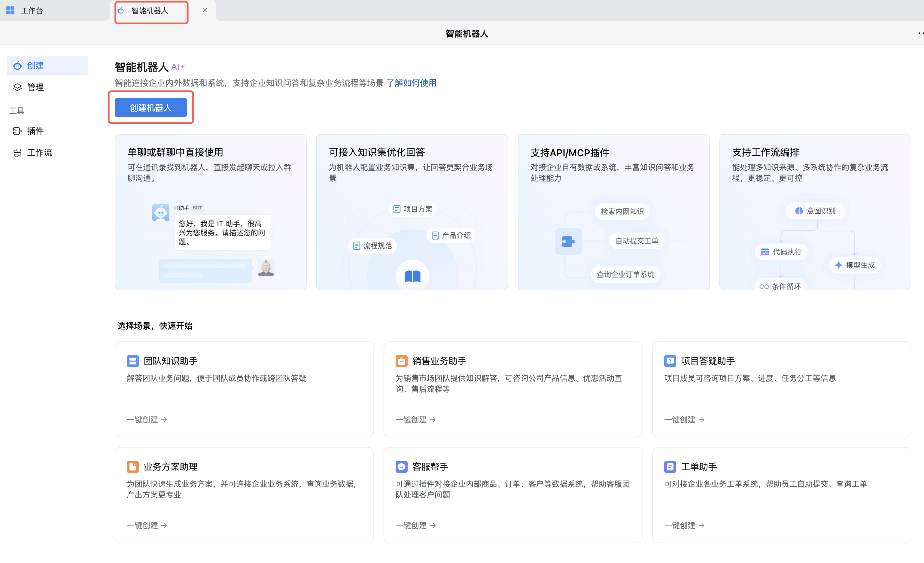Close the 智能机器人 tab
The width and height of the screenshot is (924, 563).
pos(205,11)
